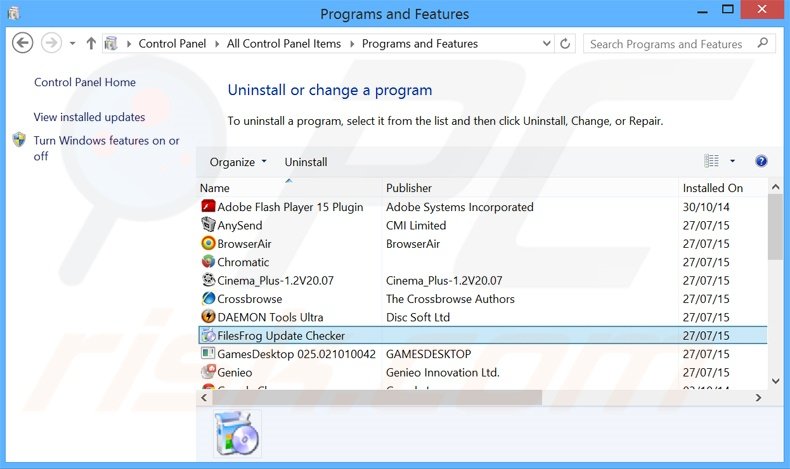Open Control Panel Home link
The image size is (790, 469).
click(x=85, y=82)
